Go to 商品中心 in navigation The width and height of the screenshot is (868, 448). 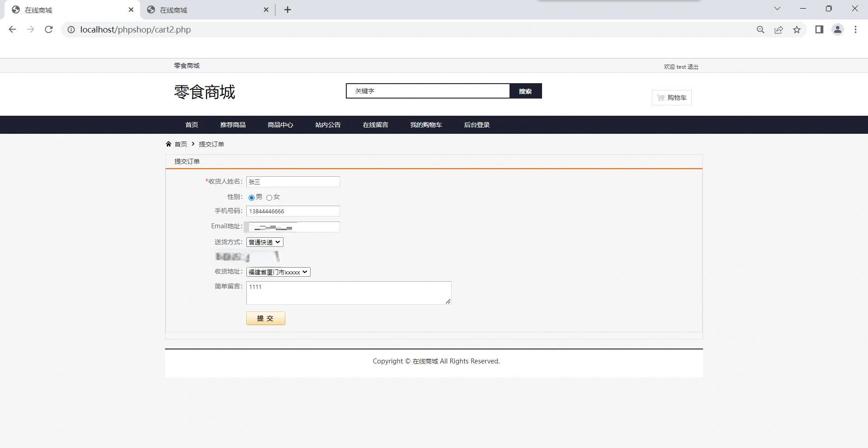point(280,125)
